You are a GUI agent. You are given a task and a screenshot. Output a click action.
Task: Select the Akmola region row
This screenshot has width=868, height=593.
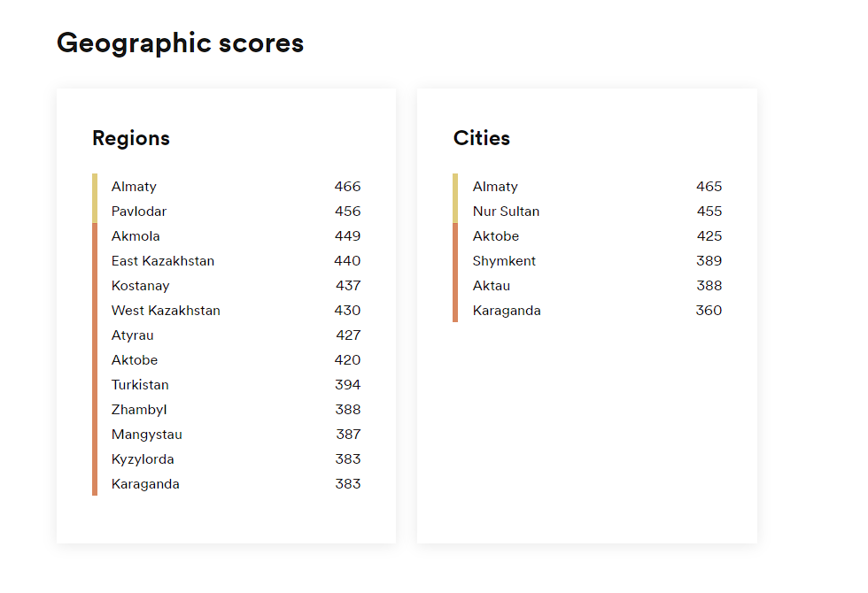pyautogui.click(x=136, y=236)
